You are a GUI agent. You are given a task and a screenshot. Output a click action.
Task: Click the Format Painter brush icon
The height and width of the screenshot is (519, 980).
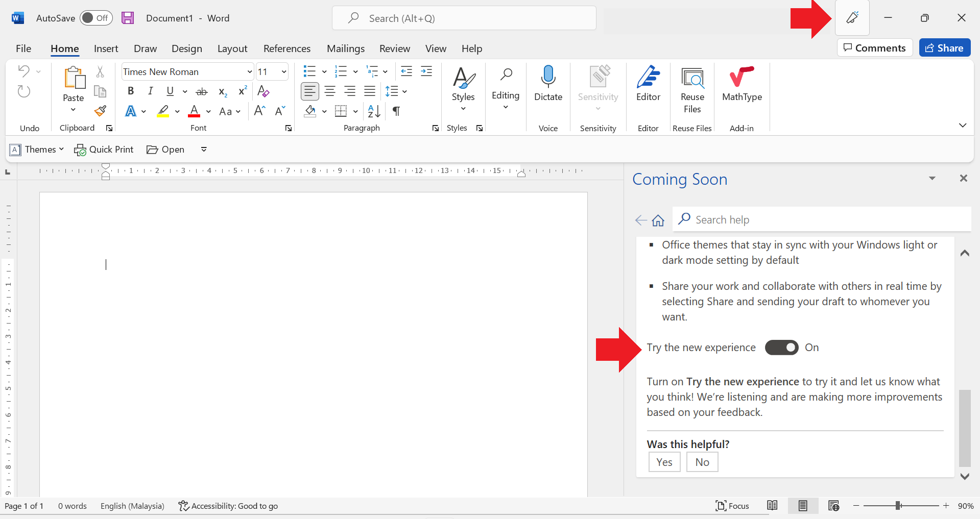(x=100, y=111)
